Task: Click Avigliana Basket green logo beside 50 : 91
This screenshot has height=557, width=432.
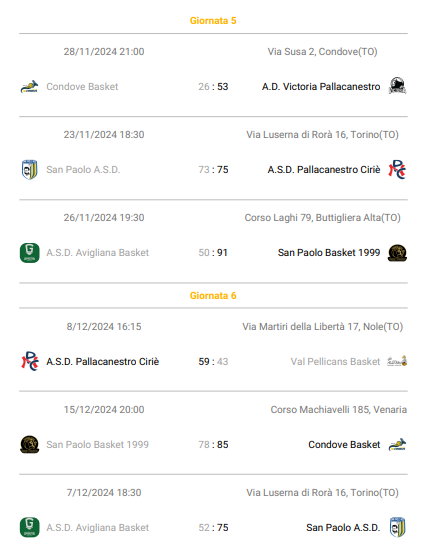Action: coord(29,253)
